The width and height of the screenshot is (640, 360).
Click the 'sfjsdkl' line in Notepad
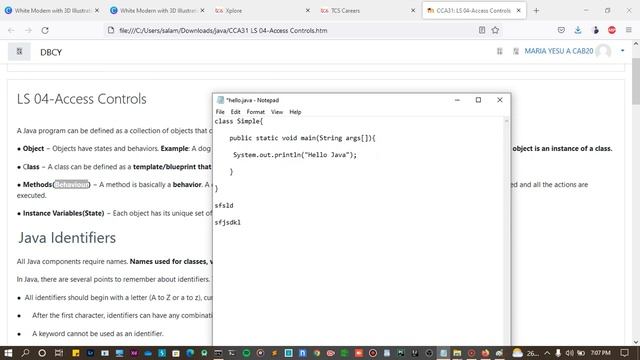[228, 222]
